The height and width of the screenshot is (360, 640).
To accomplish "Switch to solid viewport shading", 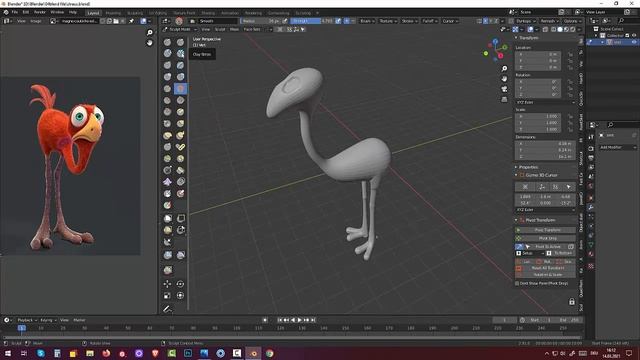I will (560, 29).
